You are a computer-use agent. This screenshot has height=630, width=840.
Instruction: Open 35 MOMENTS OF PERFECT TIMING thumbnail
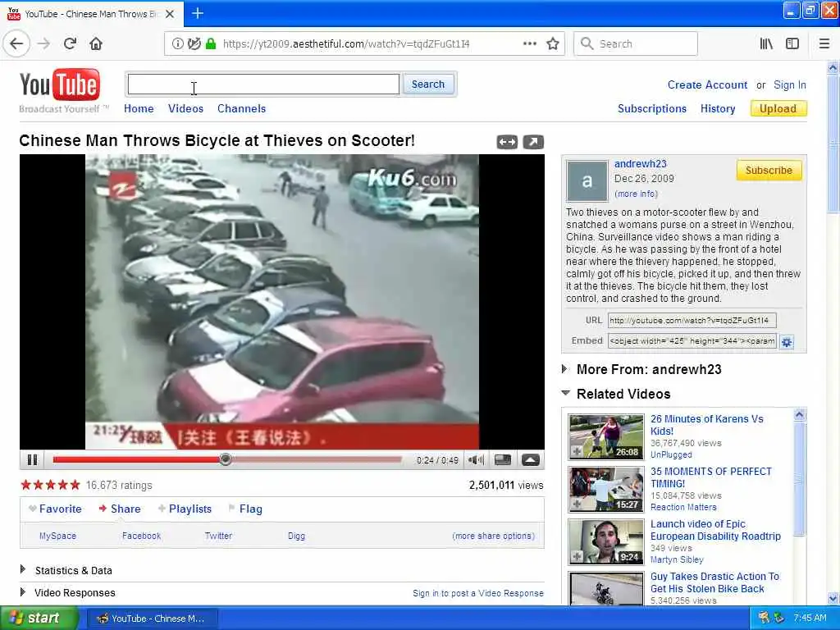[x=606, y=489]
